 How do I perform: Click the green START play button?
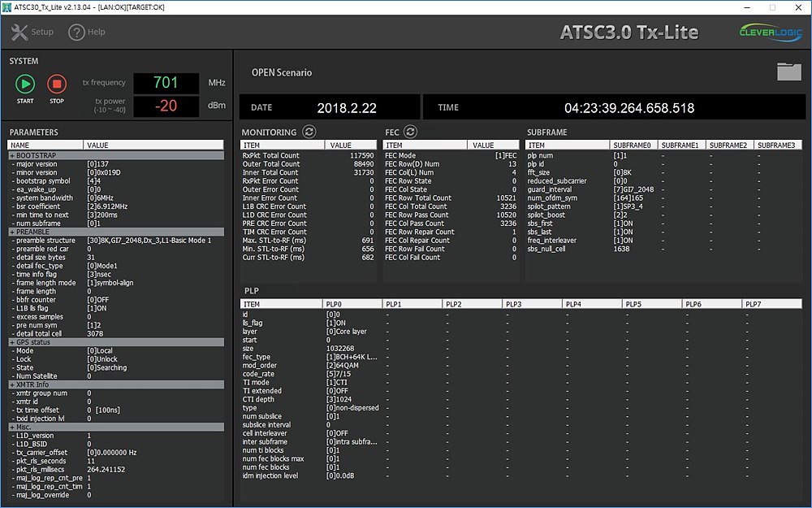pos(25,84)
